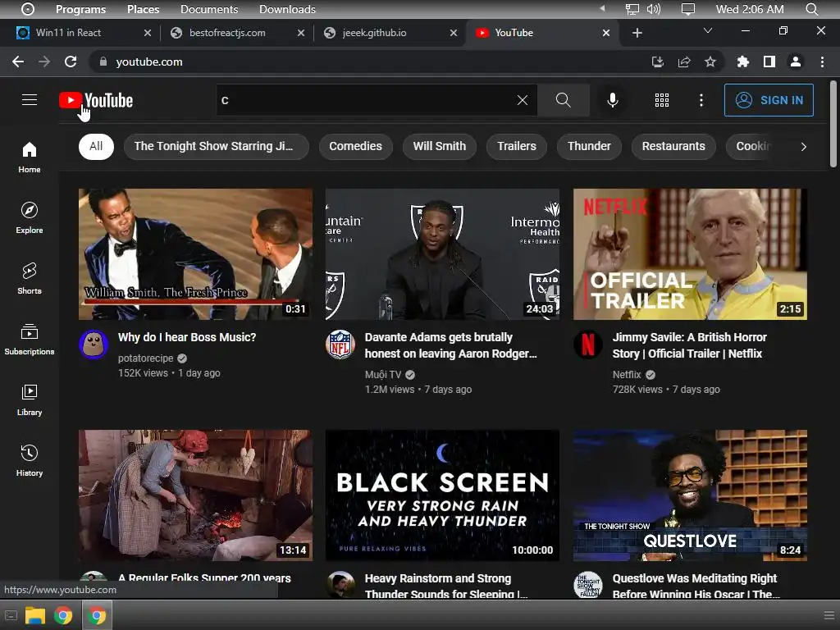Open browser extensions puzzle icon
Viewport: 840px width, 630px height.
click(742, 62)
